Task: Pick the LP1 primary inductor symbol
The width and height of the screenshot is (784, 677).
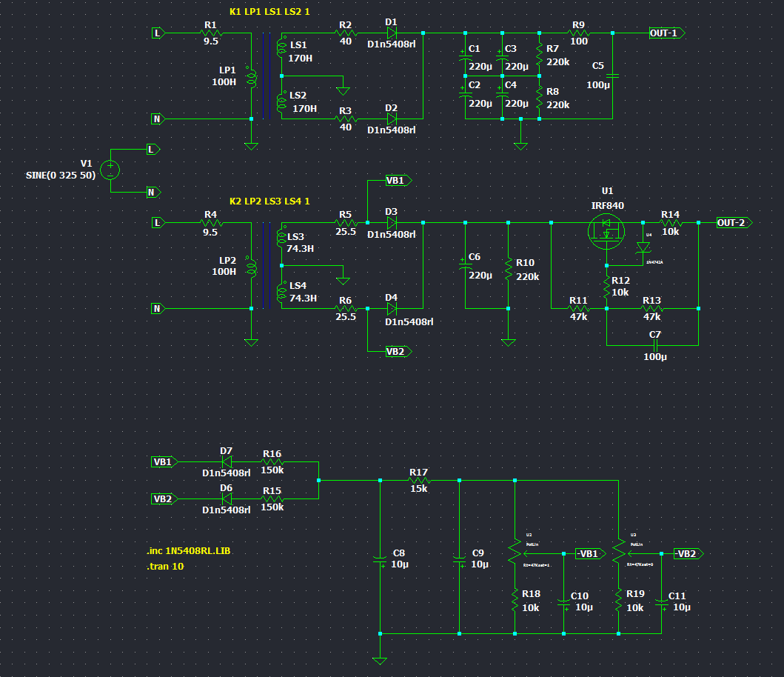Action: click(x=251, y=76)
